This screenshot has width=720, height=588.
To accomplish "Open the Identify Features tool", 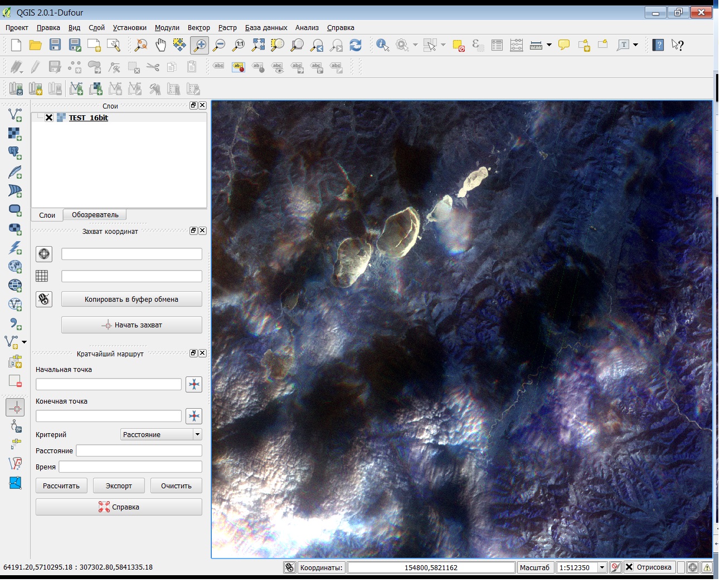I will [382, 45].
